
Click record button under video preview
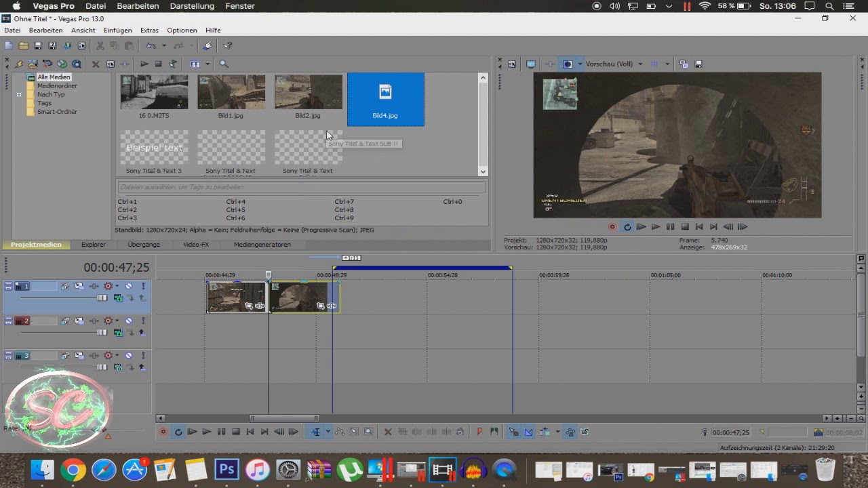click(612, 227)
